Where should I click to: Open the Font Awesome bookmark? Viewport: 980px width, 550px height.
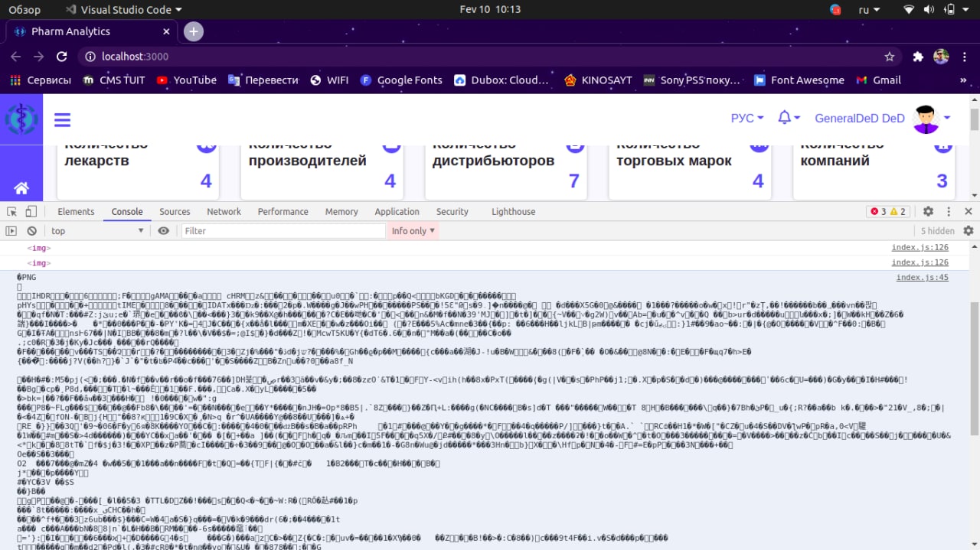pos(799,80)
